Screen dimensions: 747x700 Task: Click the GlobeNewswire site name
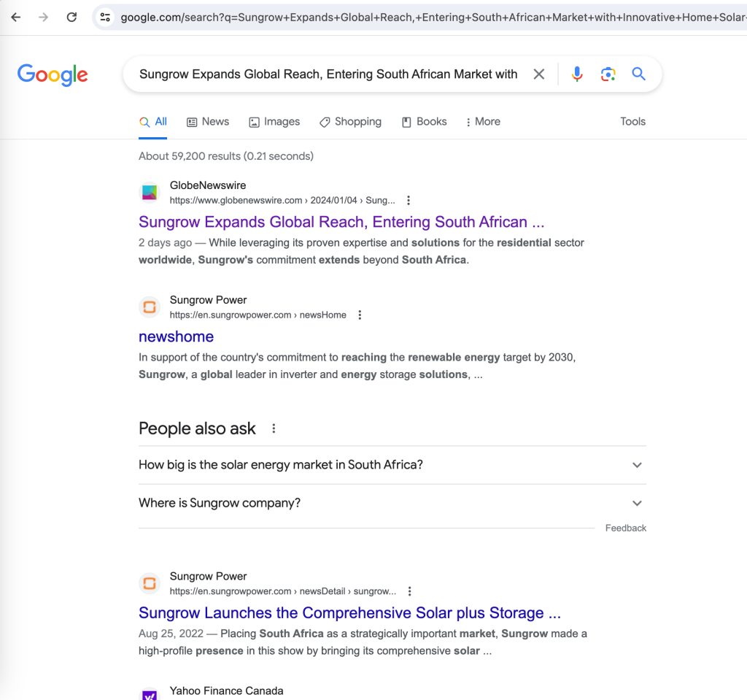[x=208, y=185]
